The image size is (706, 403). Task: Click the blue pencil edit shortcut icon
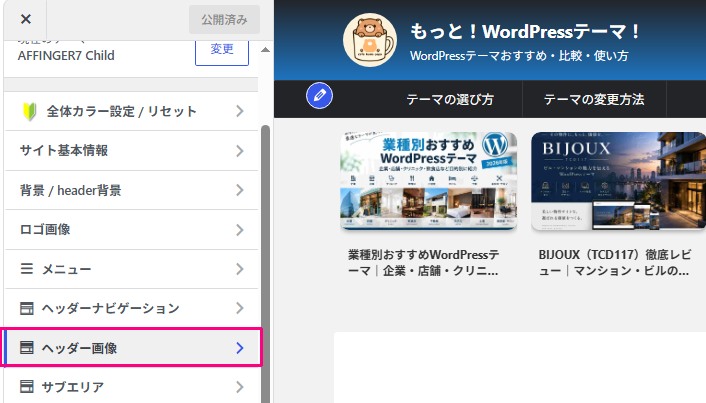tap(319, 95)
